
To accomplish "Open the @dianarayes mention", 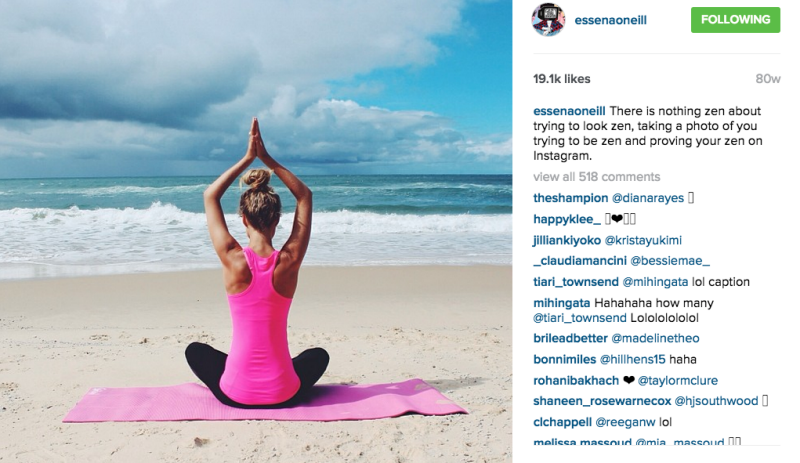I will [x=647, y=198].
